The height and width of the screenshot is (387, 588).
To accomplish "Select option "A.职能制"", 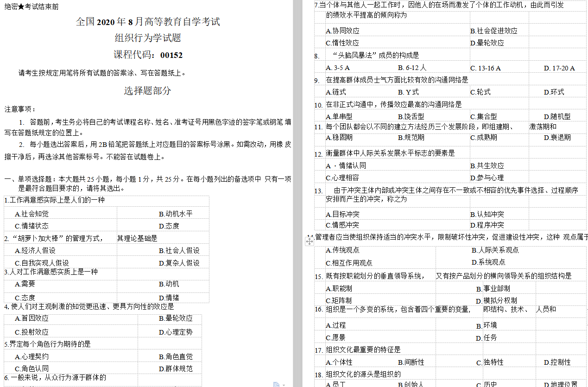I will pyautogui.click(x=339, y=289).
